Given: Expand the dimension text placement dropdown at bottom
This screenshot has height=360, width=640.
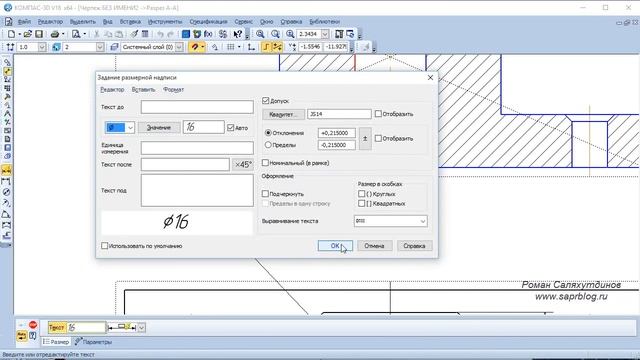Looking at the screenshot, I should (142, 327).
